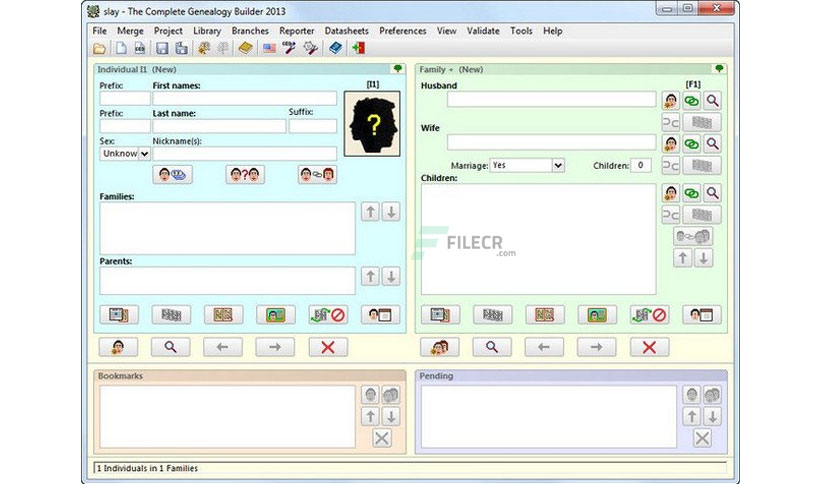Image resolution: width=836 pixels, height=484 pixels.
Task: Click the Individual panel's green portrait photo button
Action: pyautogui.click(x=276, y=315)
